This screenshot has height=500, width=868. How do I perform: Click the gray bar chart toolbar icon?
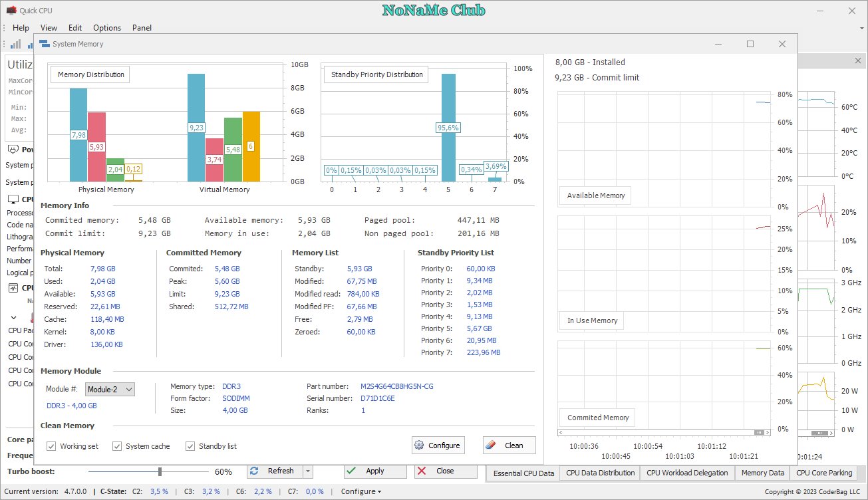[x=15, y=44]
